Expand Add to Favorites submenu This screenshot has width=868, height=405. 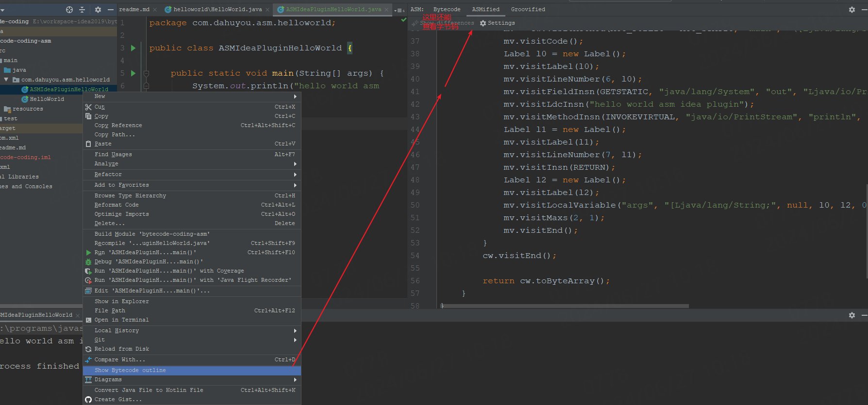click(192, 185)
